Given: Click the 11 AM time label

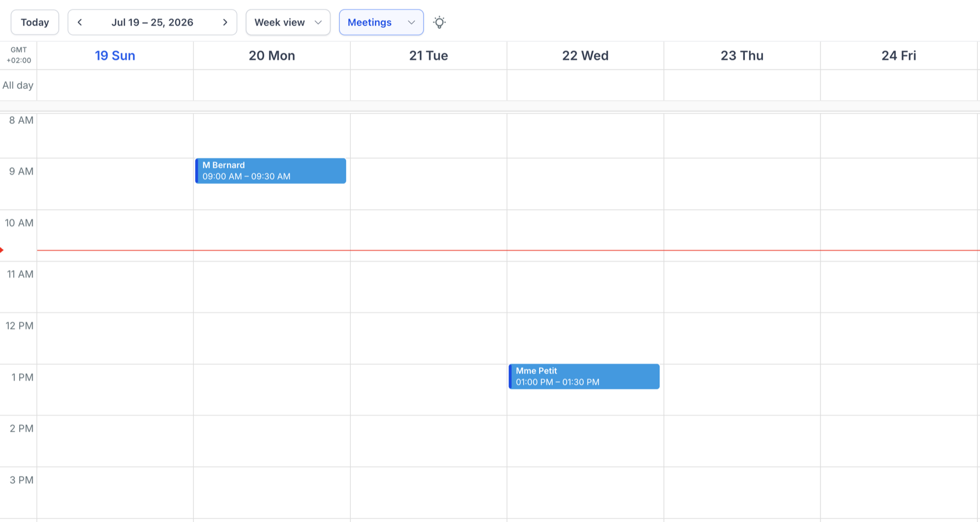Looking at the screenshot, I should pos(20,274).
